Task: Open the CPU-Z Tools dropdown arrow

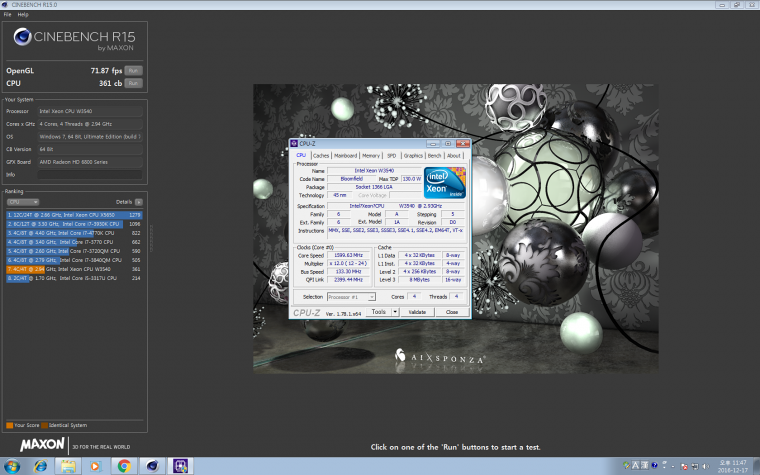Action: tap(395, 312)
